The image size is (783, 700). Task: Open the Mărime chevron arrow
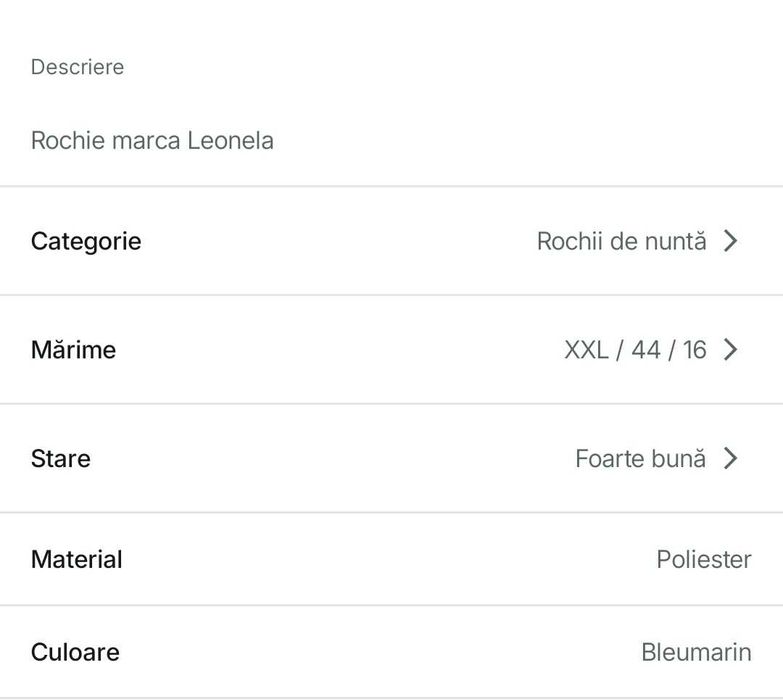pyautogui.click(x=731, y=350)
